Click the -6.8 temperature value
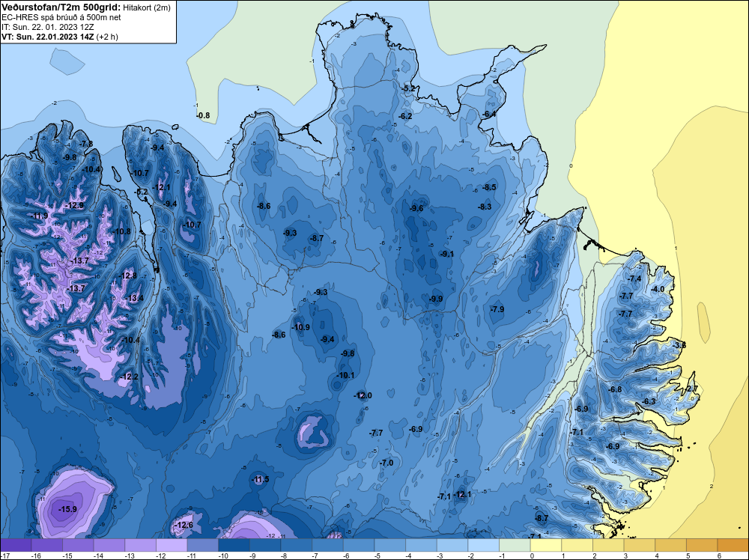The height and width of the screenshot is (560, 749). pyautogui.click(x=615, y=389)
